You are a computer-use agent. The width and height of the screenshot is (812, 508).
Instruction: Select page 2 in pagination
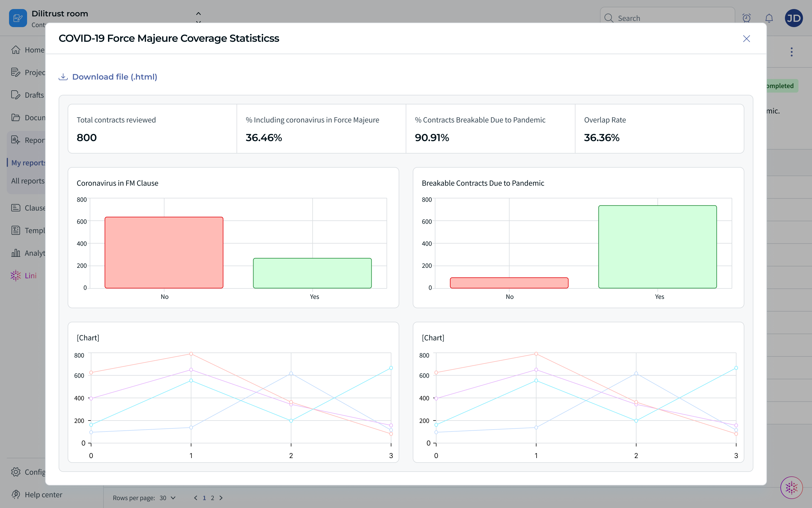coord(212,498)
